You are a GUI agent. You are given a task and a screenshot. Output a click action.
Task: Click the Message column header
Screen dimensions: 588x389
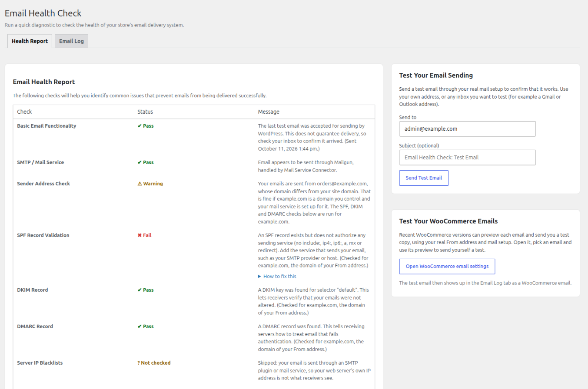click(x=269, y=112)
